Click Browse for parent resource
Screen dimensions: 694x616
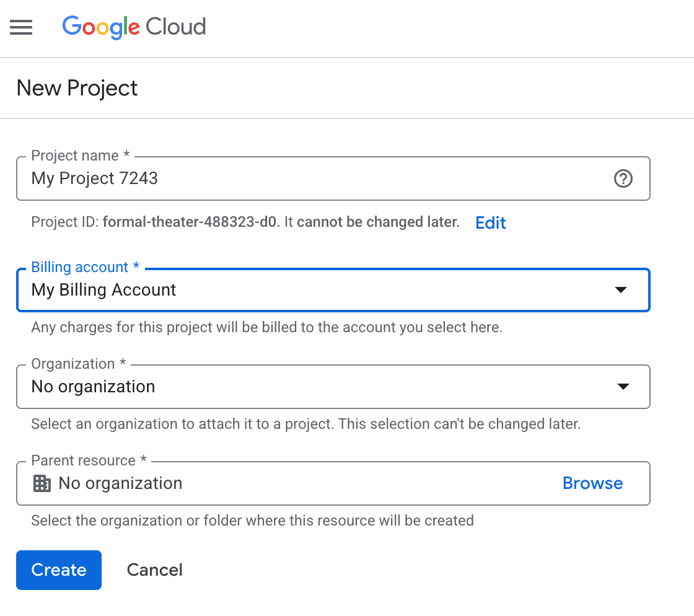click(592, 483)
